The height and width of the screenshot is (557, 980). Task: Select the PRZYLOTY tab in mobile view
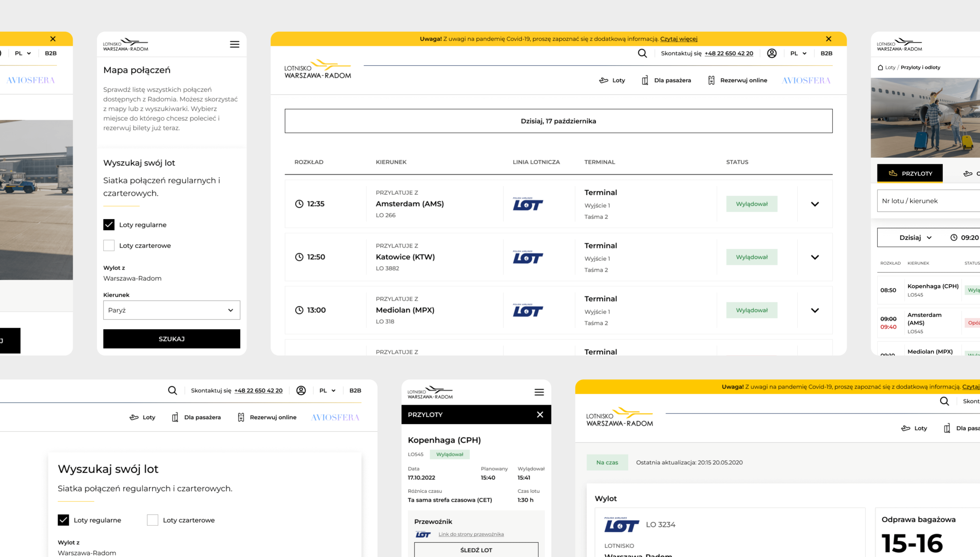click(910, 173)
